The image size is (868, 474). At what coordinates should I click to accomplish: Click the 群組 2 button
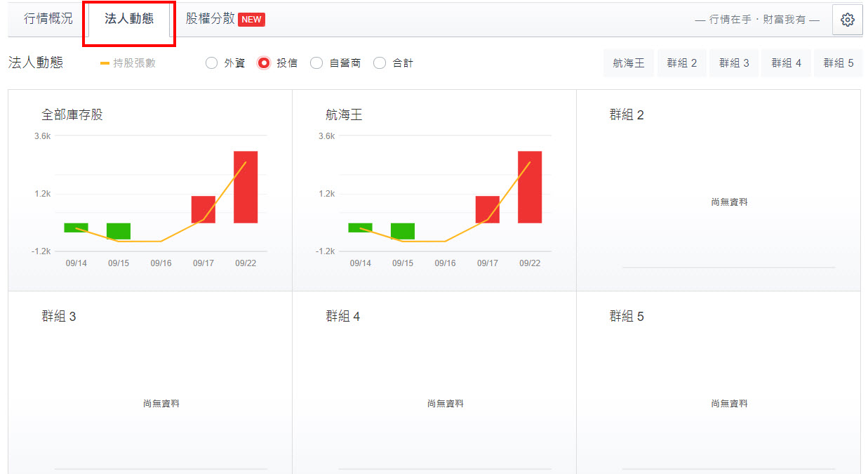pyautogui.click(x=681, y=63)
